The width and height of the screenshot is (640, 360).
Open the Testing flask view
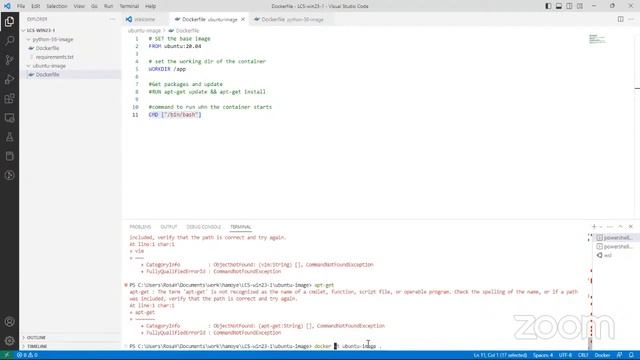click(x=9, y=137)
